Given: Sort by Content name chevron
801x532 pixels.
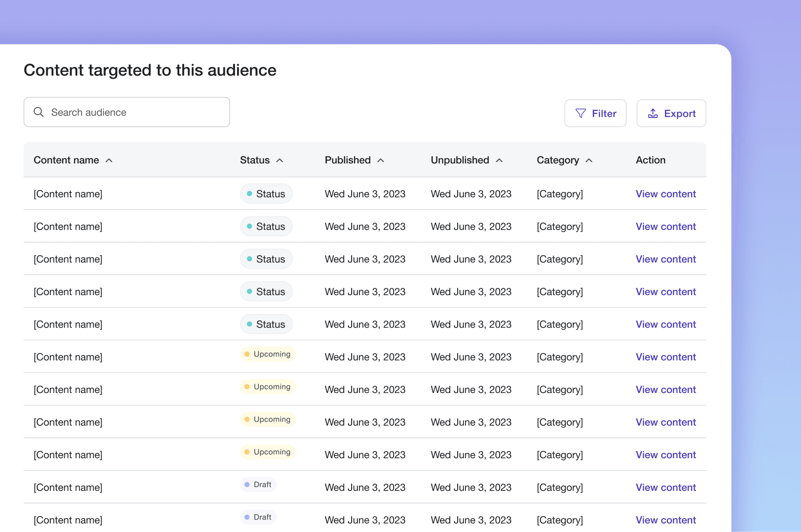Looking at the screenshot, I should (109, 161).
